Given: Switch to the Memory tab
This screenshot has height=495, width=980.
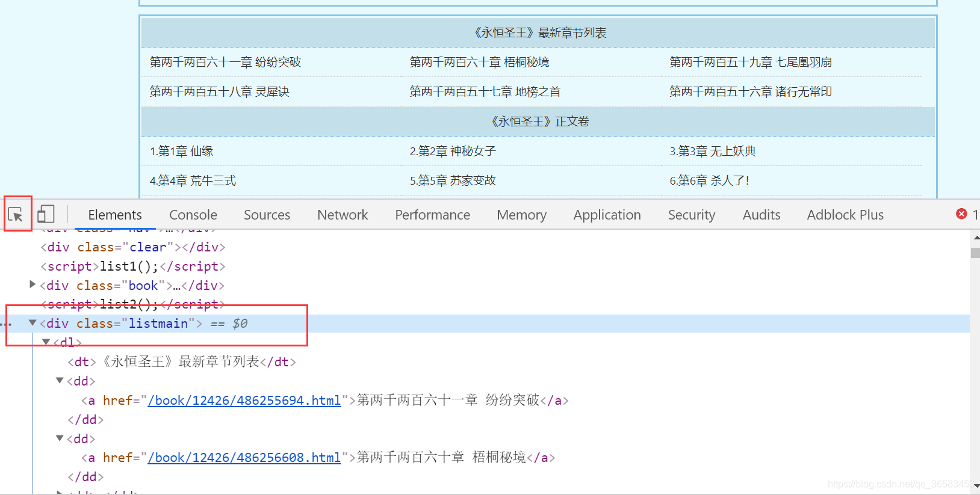Looking at the screenshot, I should tap(522, 215).
